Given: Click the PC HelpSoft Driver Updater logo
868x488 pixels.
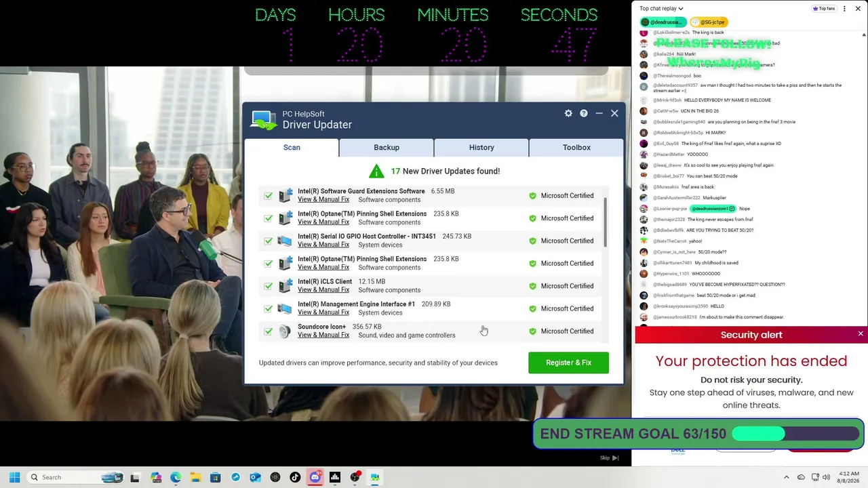Looking at the screenshot, I should point(263,120).
